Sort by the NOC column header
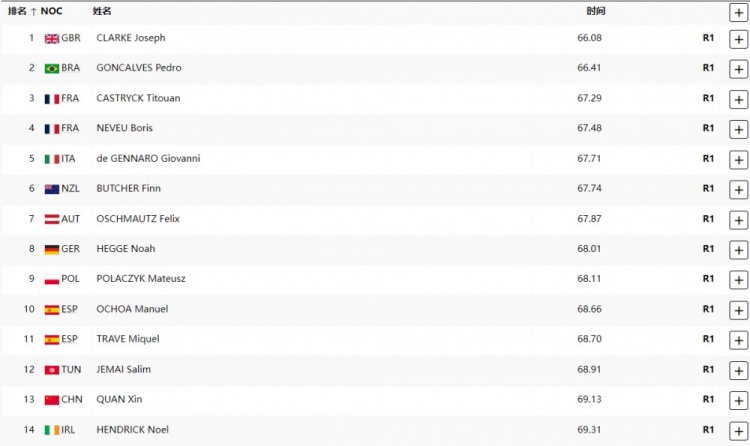The image size is (750, 446). [x=51, y=11]
